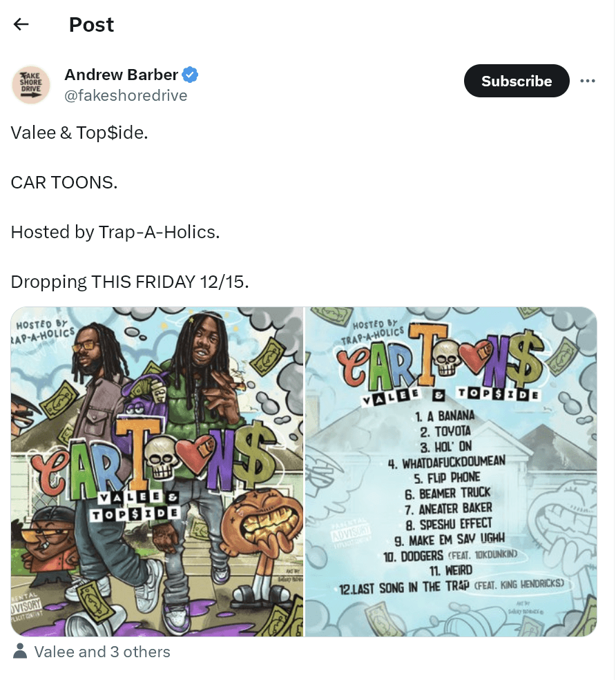This screenshot has height=680, width=616.
Task: Open Andrew Barber's profile name
Action: 121,75
